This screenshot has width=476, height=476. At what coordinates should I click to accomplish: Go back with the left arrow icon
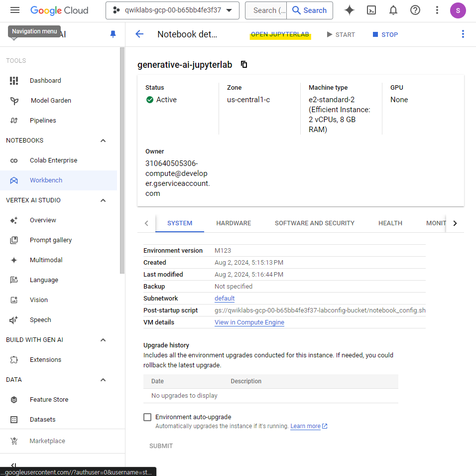point(139,34)
